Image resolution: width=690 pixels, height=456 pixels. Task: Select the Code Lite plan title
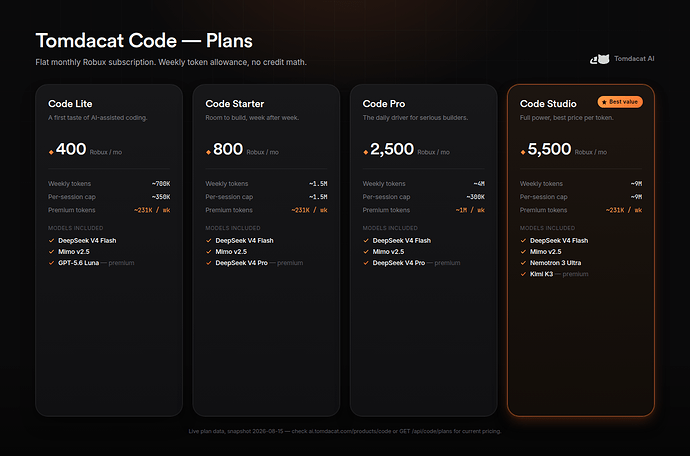70,104
